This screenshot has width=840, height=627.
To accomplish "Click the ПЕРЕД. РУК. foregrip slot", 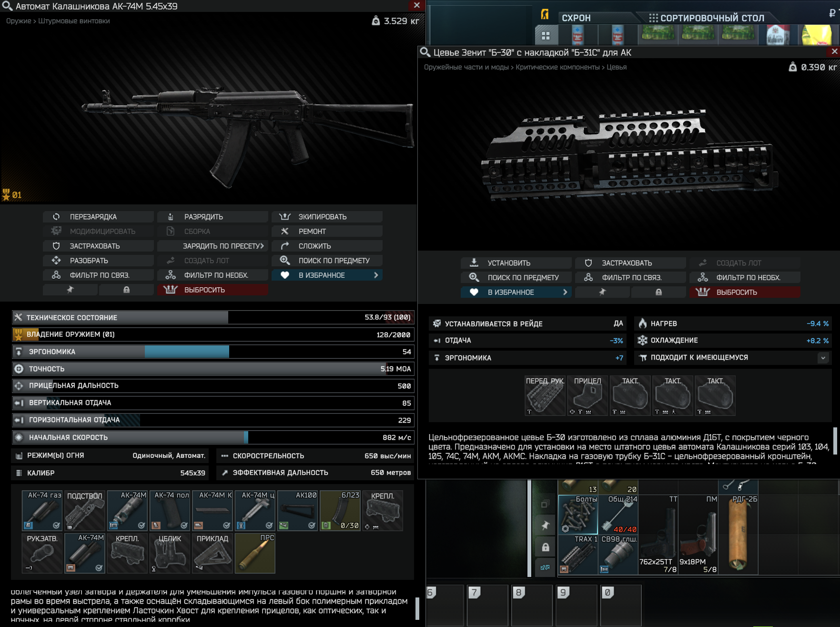I will [545, 395].
